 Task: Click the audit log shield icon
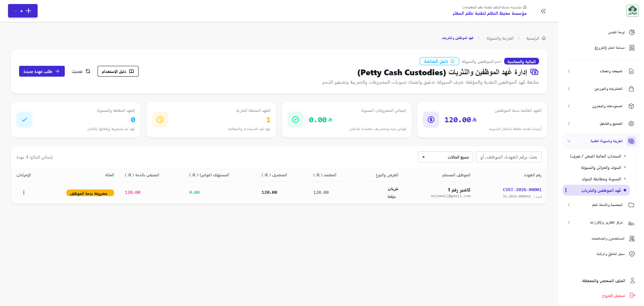(x=632, y=254)
